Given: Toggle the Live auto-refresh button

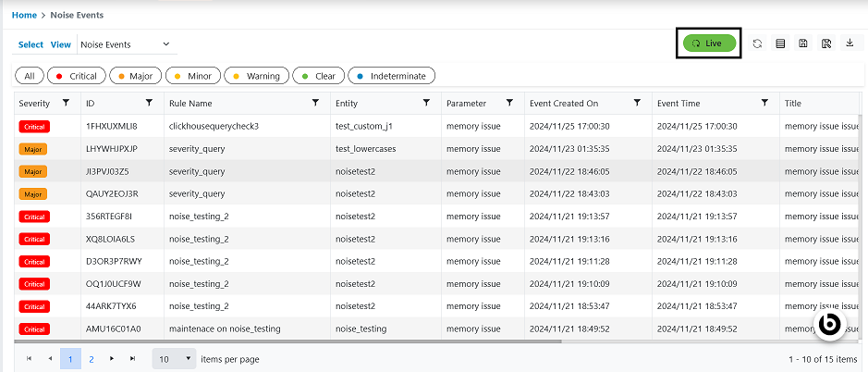Looking at the screenshot, I should [x=709, y=43].
